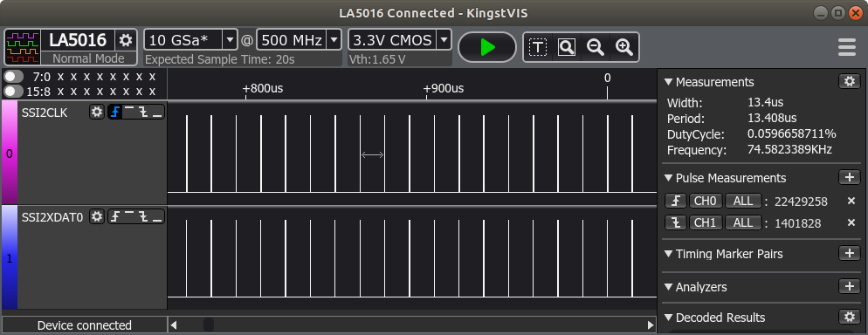
Task: Collapse the Timing Marker Pairs section
Action: 668,254
